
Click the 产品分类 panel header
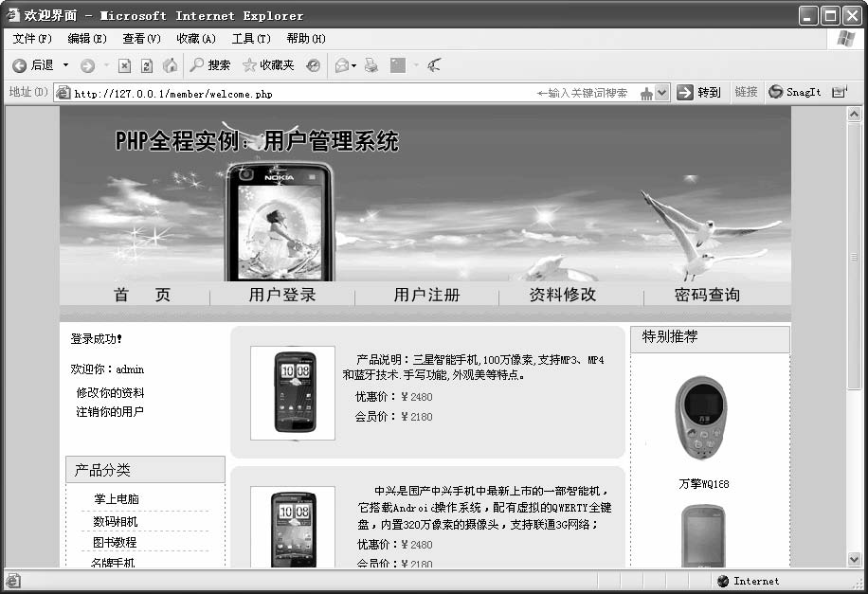coord(146,470)
